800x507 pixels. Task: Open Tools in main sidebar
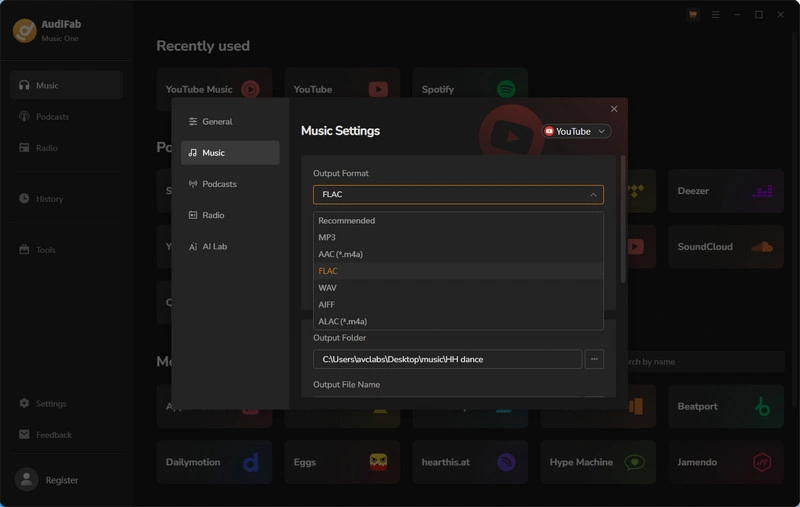[66, 249]
